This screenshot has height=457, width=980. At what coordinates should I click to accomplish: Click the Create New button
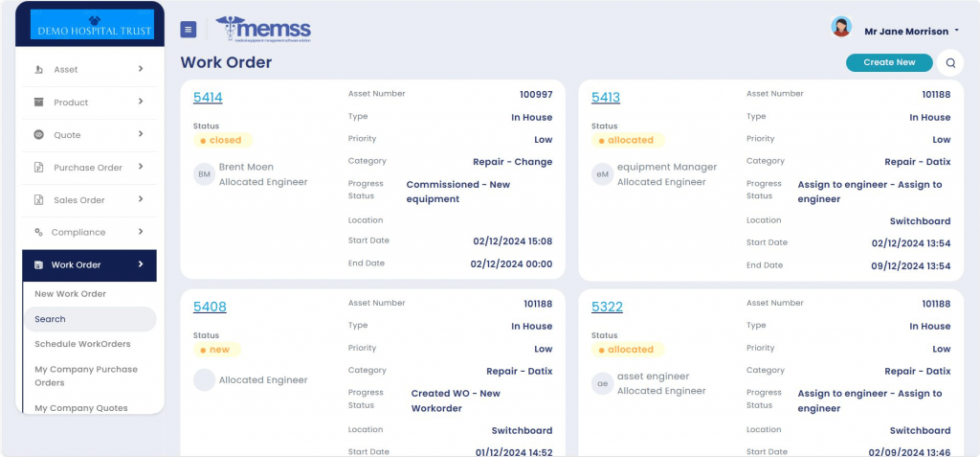coord(889,62)
